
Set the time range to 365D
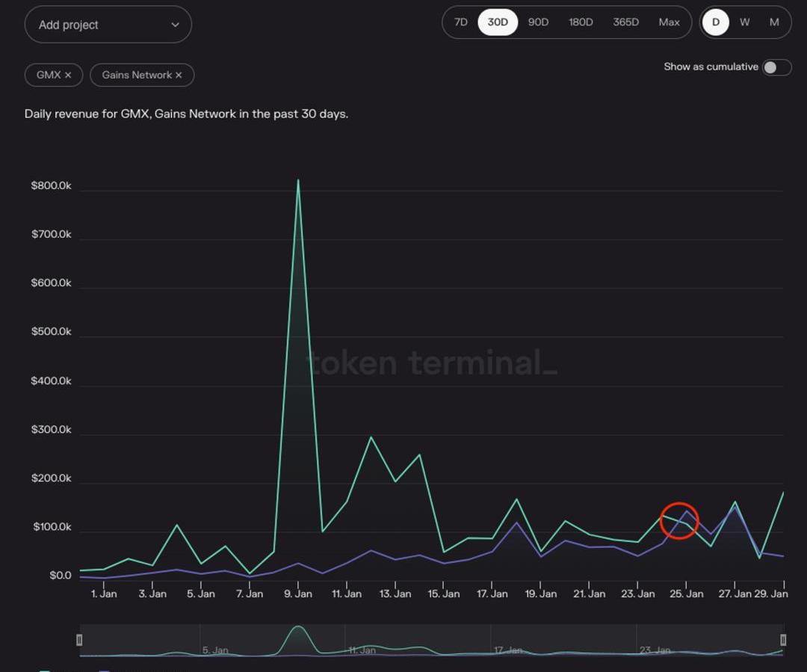tap(625, 22)
